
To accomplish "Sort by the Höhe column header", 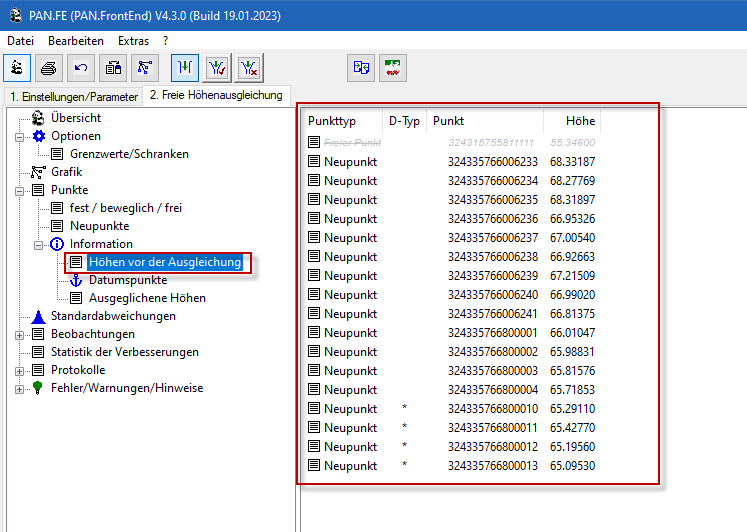I will tap(579, 121).
